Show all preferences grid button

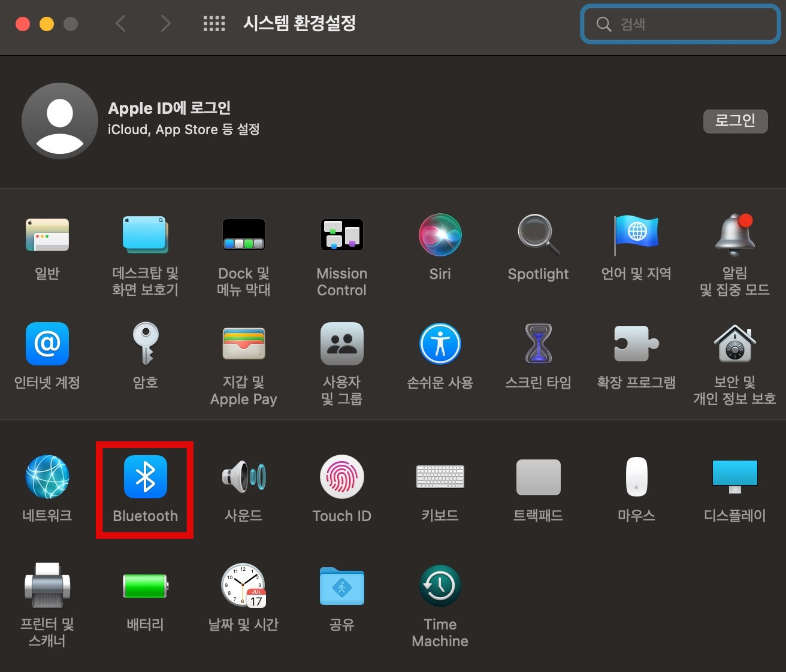(x=214, y=24)
